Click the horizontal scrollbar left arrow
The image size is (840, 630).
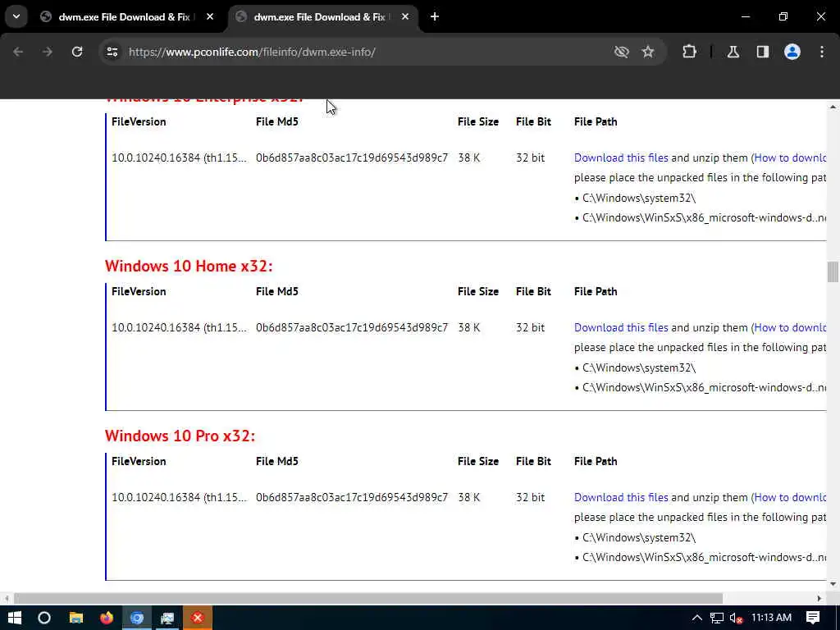click(7, 598)
